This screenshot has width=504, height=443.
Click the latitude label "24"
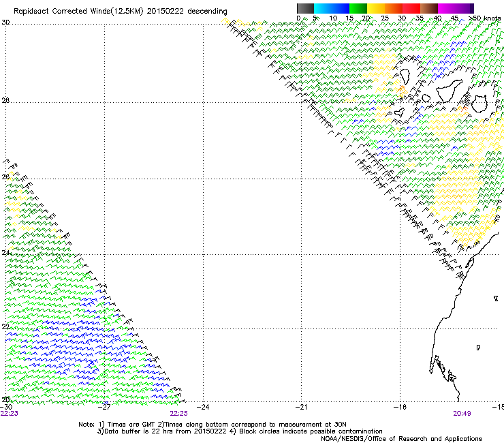pyautogui.click(x=5, y=253)
